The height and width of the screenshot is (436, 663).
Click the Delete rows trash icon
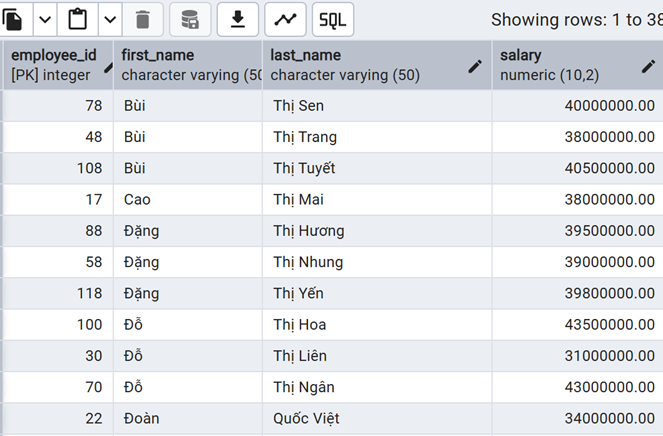pyautogui.click(x=142, y=19)
